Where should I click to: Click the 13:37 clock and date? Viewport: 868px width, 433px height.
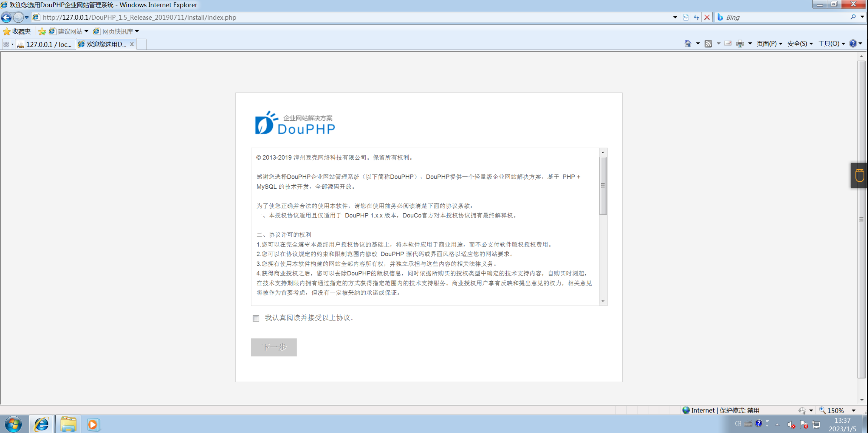tap(842, 424)
